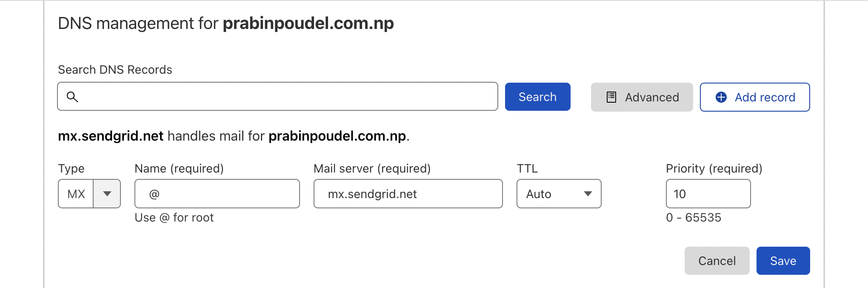The width and height of the screenshot is (868, 288).
Task: Select the Add record button
Action: click(x=754, y=97)
